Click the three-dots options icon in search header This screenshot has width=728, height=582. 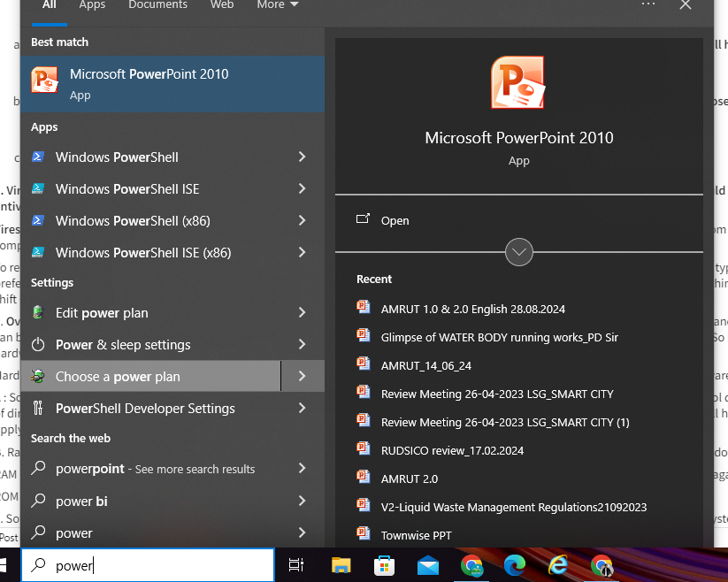tap(648, 5)
